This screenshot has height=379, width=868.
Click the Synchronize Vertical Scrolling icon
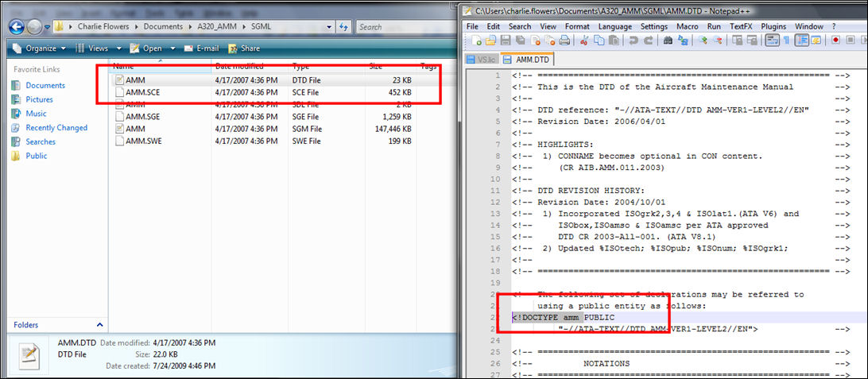[738, 41]
